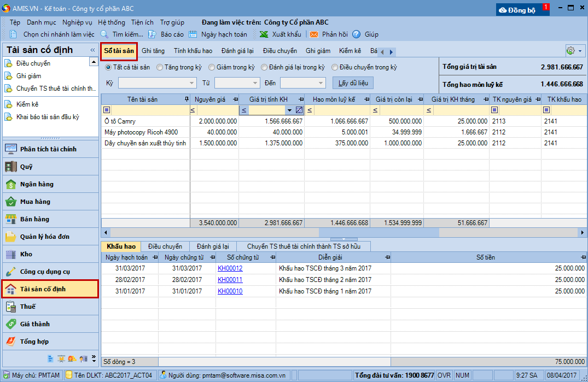Click the Ngày hạch toán calendar icon

coord(193,34)
